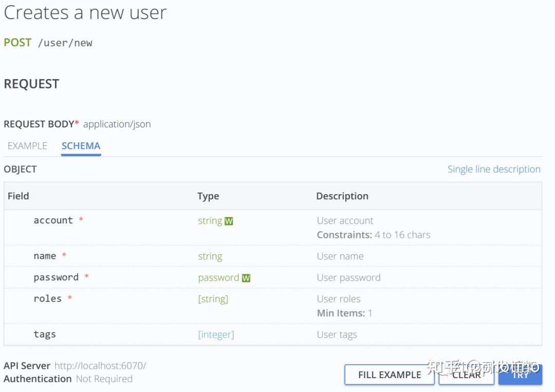Click the [string] type of roles

point(213,299)
